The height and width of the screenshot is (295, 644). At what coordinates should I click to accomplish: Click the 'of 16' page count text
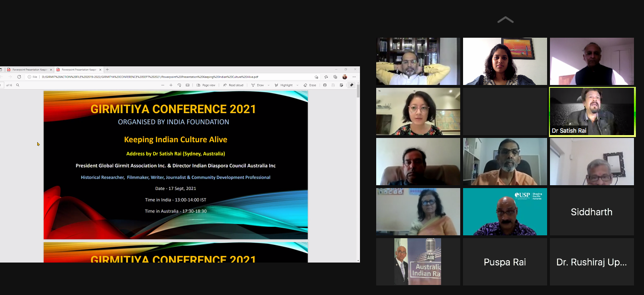9,85
